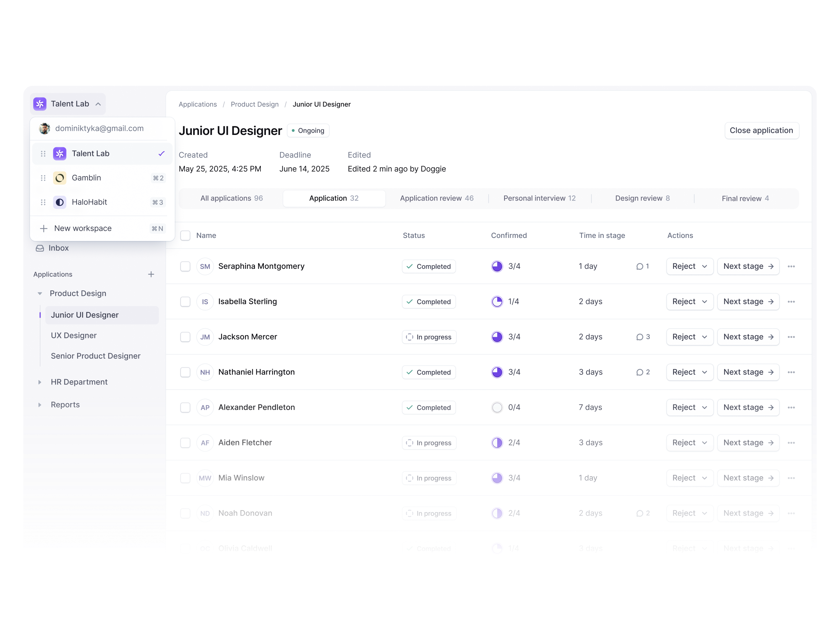Move Noah Donovan to Next stage
The image size is (840, 618).
coord(748,513)
